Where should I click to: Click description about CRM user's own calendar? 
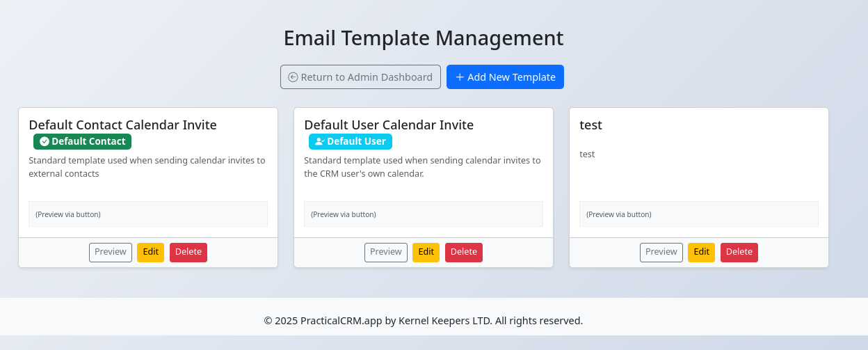(422, 167)
